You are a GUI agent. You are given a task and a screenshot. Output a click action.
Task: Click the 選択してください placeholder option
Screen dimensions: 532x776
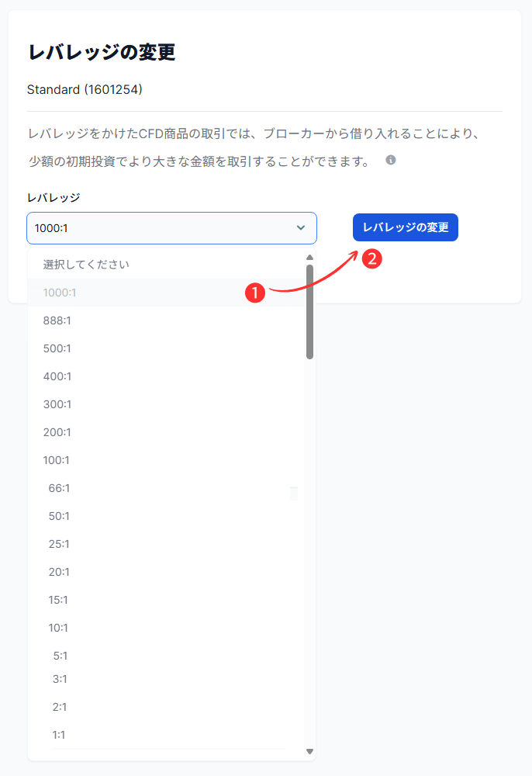86,265
